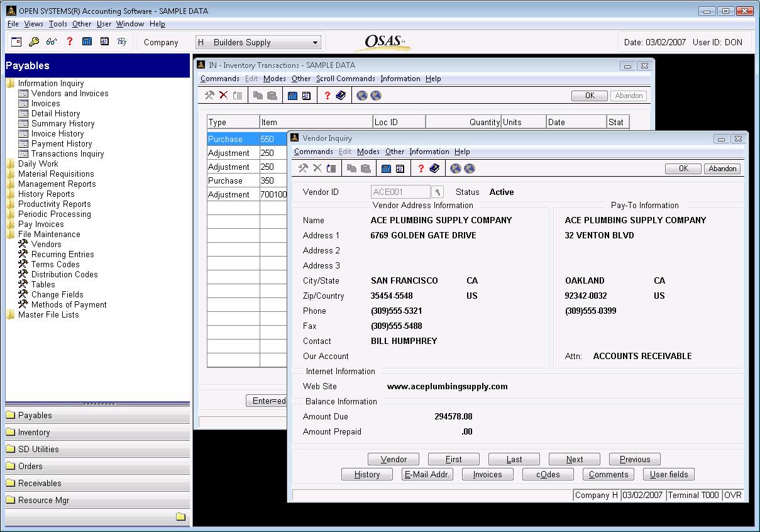
Task: Open Scroll Commands menu in Inventory Transactions
Action: click(346, 79)
